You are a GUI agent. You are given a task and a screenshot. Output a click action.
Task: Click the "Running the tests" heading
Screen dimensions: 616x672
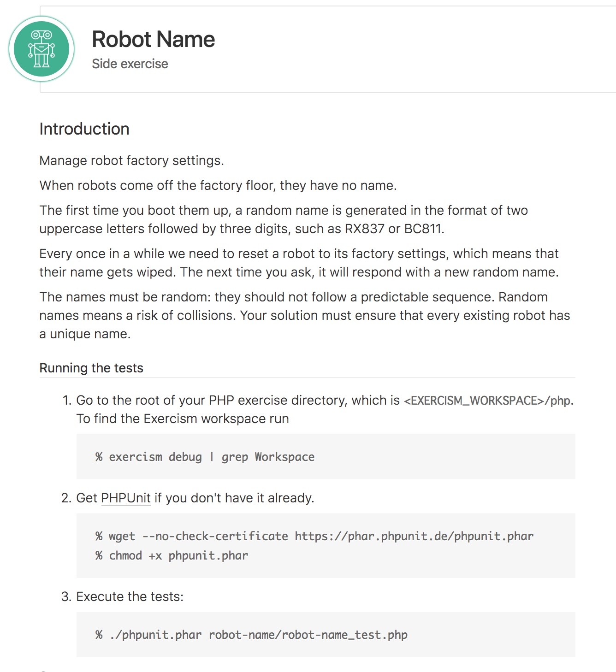coord(91,368)
